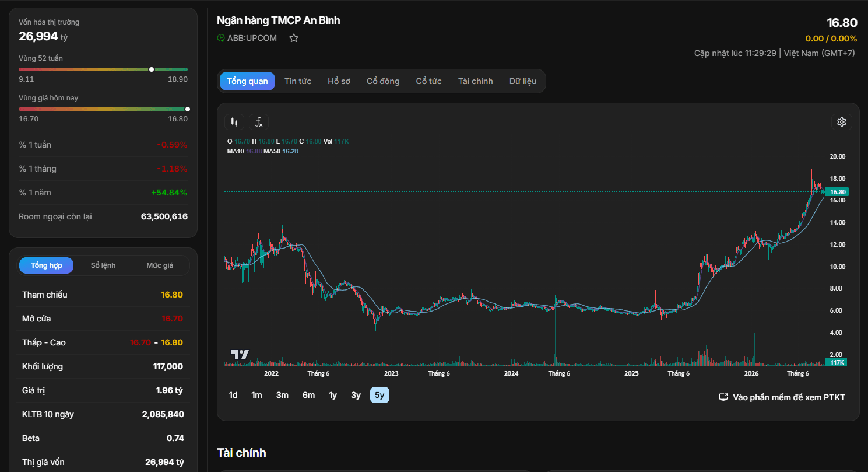Set chart range to 1d
Viewport: 868px width, 472px height.
[x=233, y=395]
